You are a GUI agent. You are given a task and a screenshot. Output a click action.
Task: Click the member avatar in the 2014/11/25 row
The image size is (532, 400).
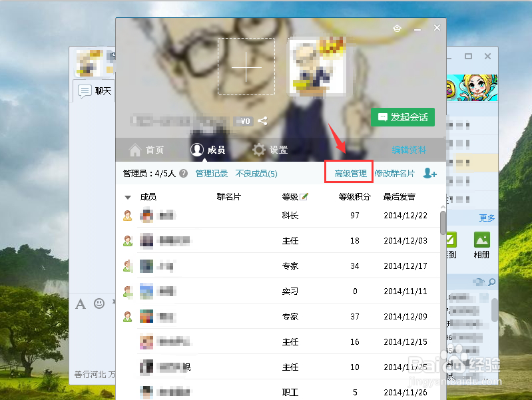click(146, 367)
